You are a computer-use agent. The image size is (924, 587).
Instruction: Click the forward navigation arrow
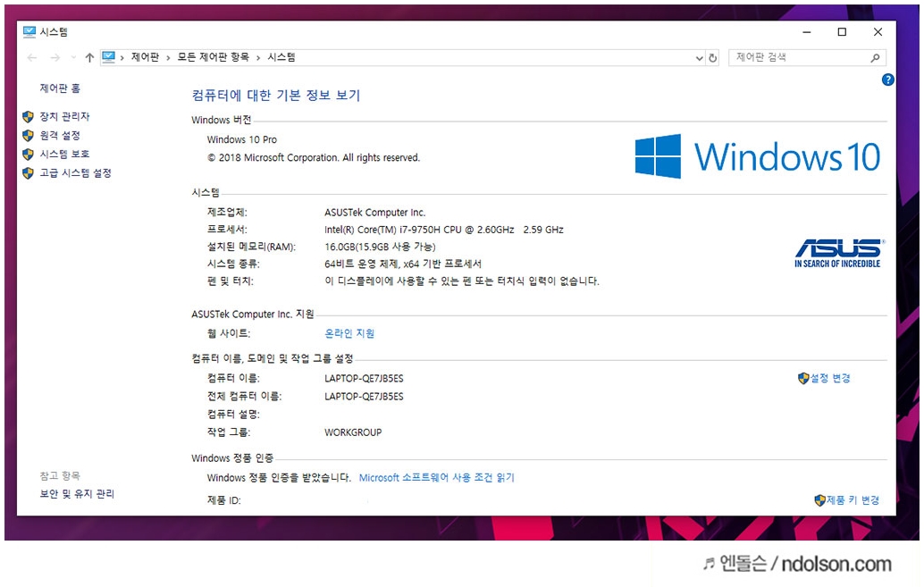point(55,58)
